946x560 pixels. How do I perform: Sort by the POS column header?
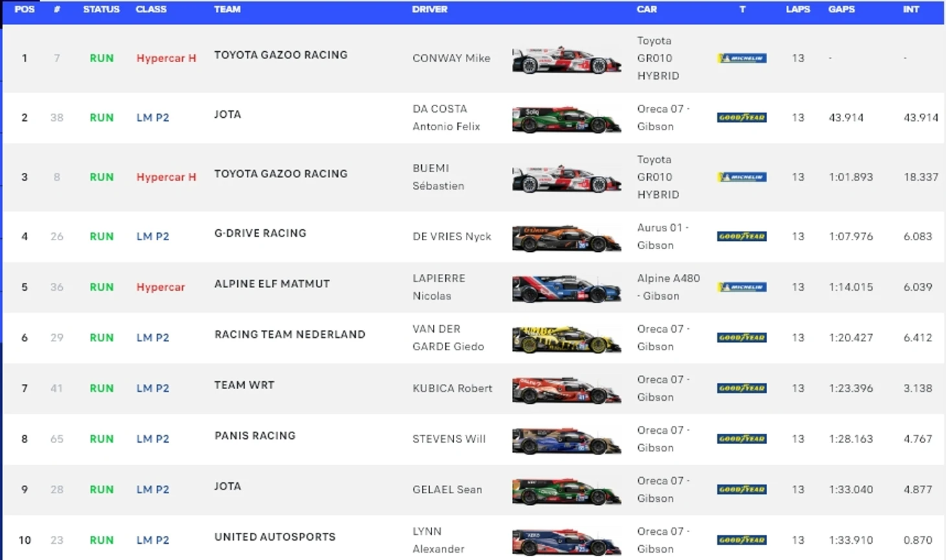point(25,10)
